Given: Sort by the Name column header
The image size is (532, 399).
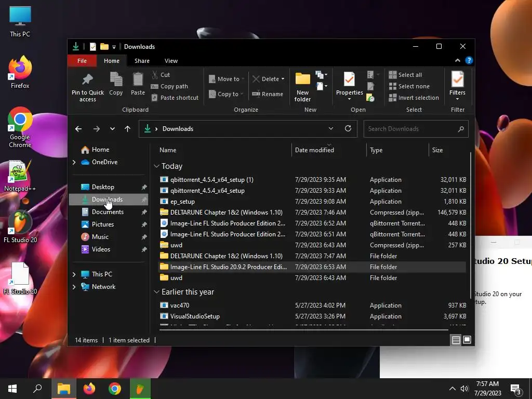Looking at the screenshot, I should [x=168, y=150].
